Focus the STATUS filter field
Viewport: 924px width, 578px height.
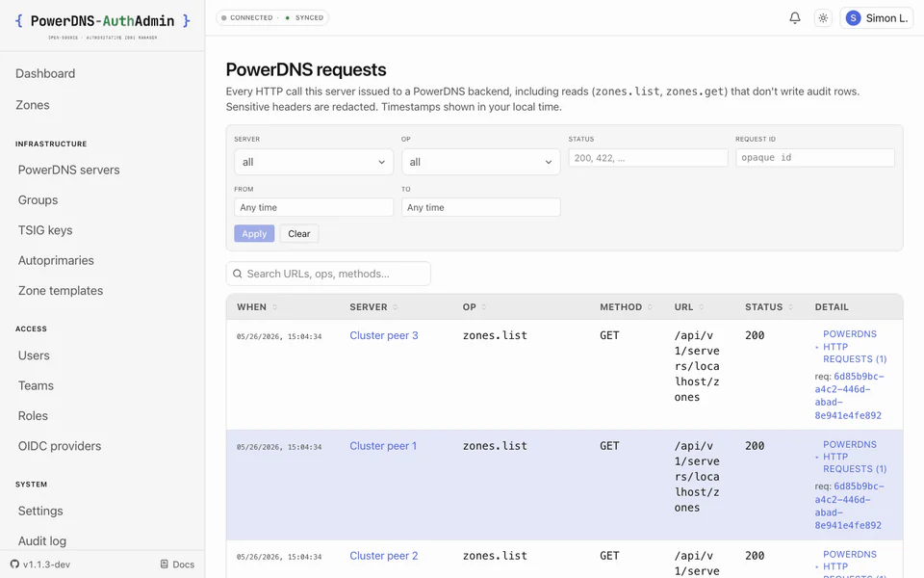pyautogui.click(x=648, y=157)
